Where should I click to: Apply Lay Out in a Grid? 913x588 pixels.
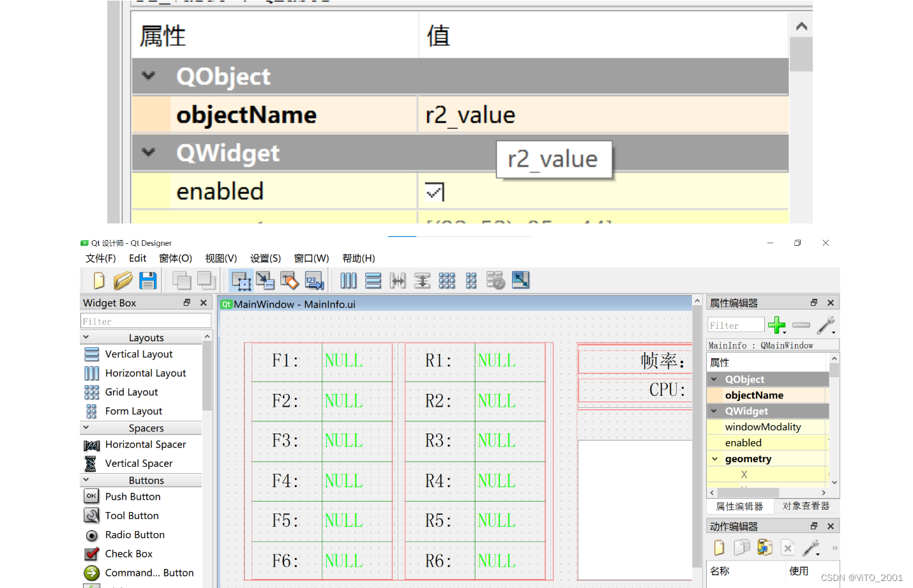coord(447,280)
